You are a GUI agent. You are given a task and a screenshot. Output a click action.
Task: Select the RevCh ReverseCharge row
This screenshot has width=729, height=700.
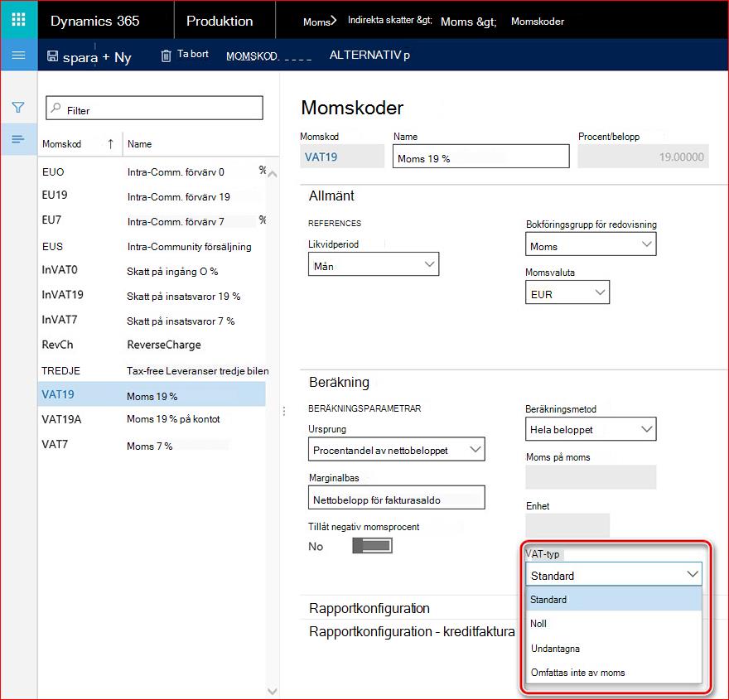point(152,345)
